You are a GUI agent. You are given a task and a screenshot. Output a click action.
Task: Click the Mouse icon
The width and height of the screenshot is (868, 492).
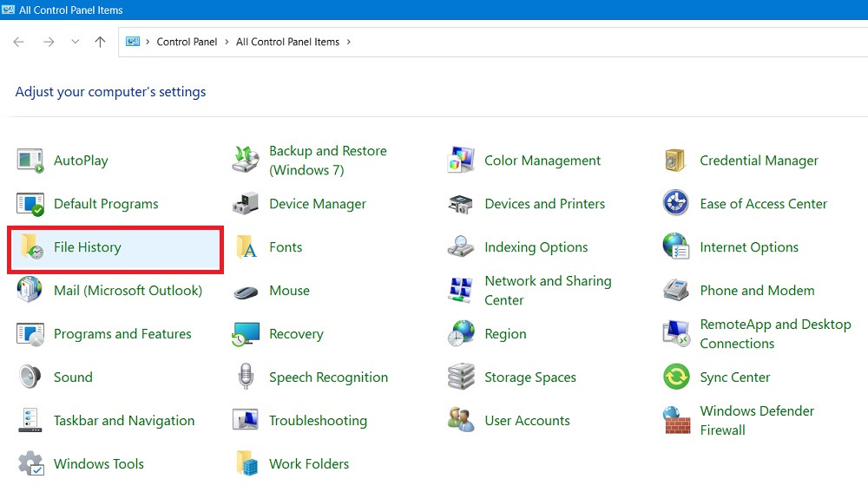[x=246, y=292]
